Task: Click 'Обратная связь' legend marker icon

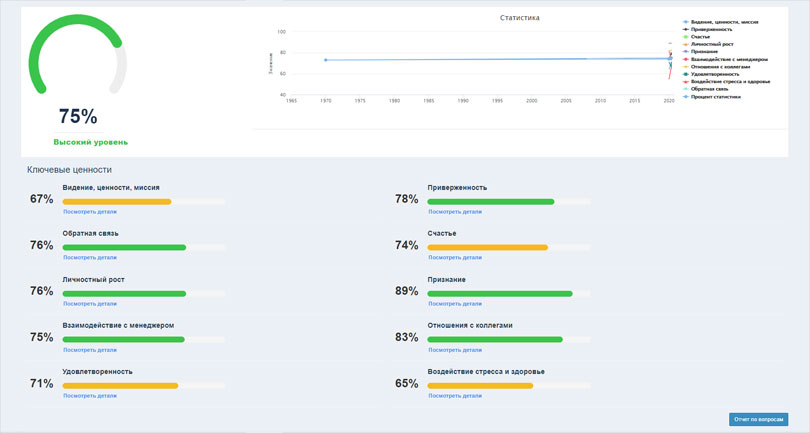Action: coord(686,89)
